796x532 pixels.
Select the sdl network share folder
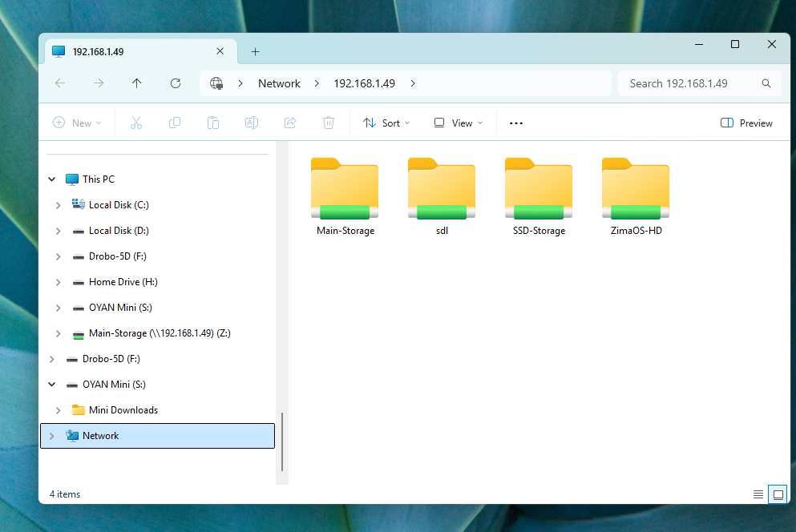click(x=442, y=197)
